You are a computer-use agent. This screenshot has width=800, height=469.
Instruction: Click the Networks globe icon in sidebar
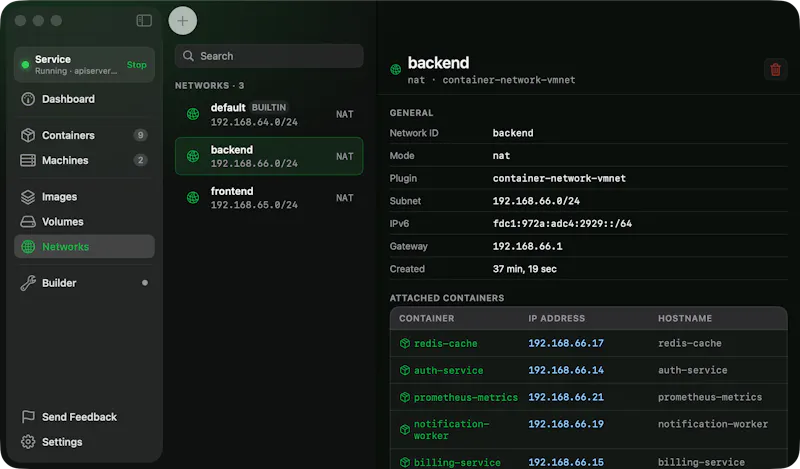coord(28,247)
